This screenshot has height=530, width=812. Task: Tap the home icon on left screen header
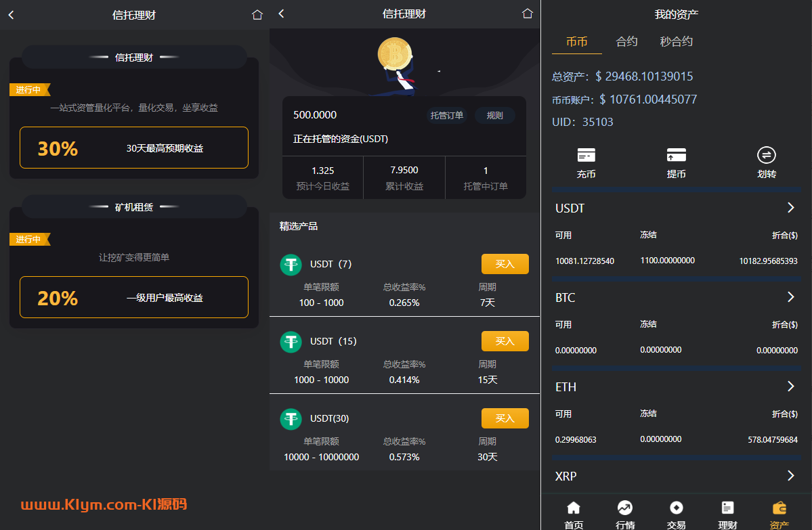(257, 15)
